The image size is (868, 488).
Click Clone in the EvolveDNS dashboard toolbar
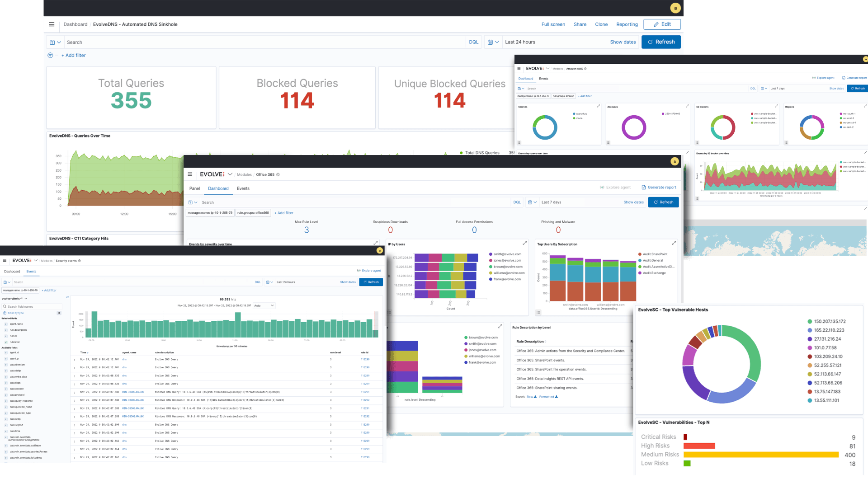(x=601, y=24)
